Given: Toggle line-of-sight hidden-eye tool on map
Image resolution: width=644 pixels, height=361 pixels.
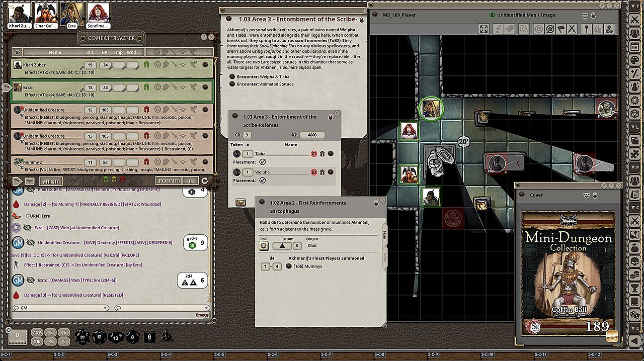Looking at the screenshot, I should [550, 30].
